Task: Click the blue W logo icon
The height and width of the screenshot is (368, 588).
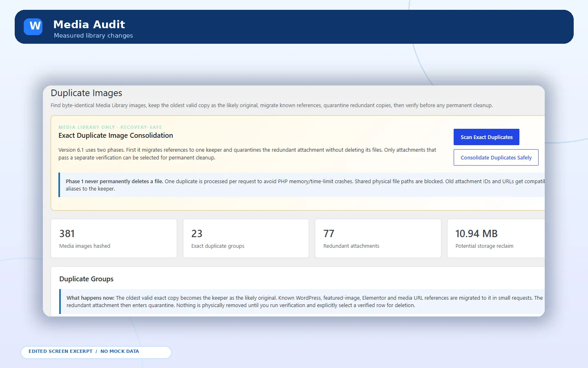Action: [x=33, y=27]
